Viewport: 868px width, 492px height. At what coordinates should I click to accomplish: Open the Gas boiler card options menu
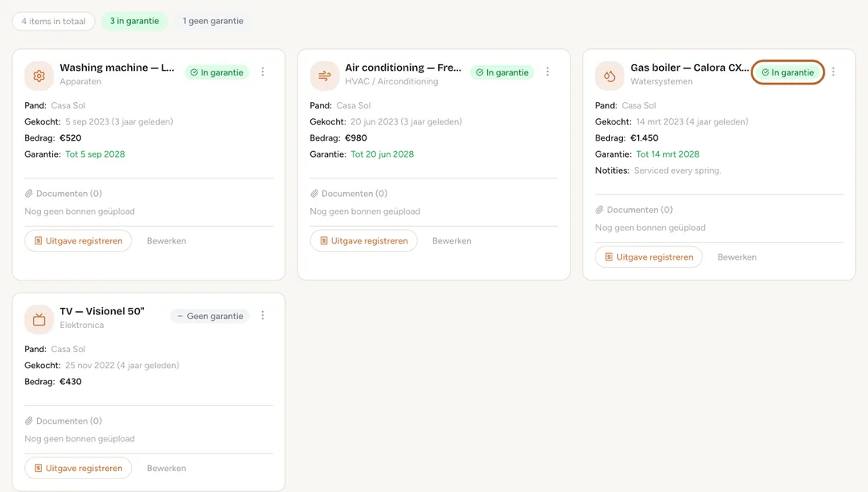[x=833, y=72]
